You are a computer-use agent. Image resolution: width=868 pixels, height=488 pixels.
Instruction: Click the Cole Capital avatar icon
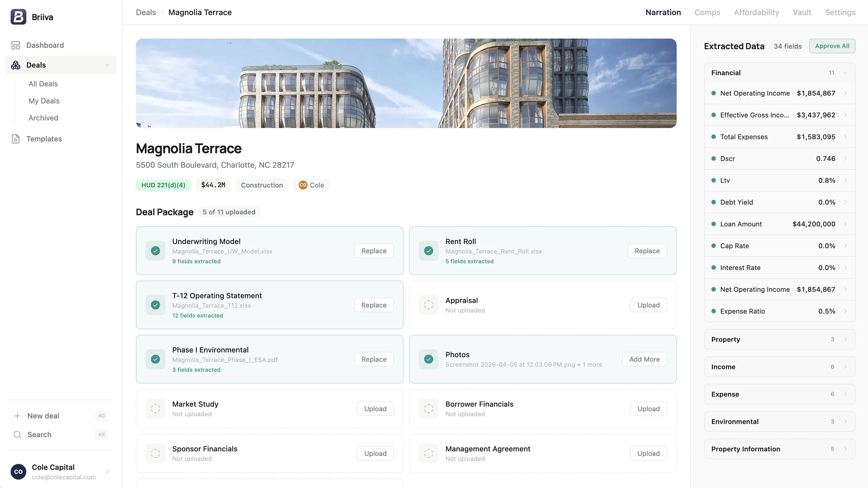(18, 472)
